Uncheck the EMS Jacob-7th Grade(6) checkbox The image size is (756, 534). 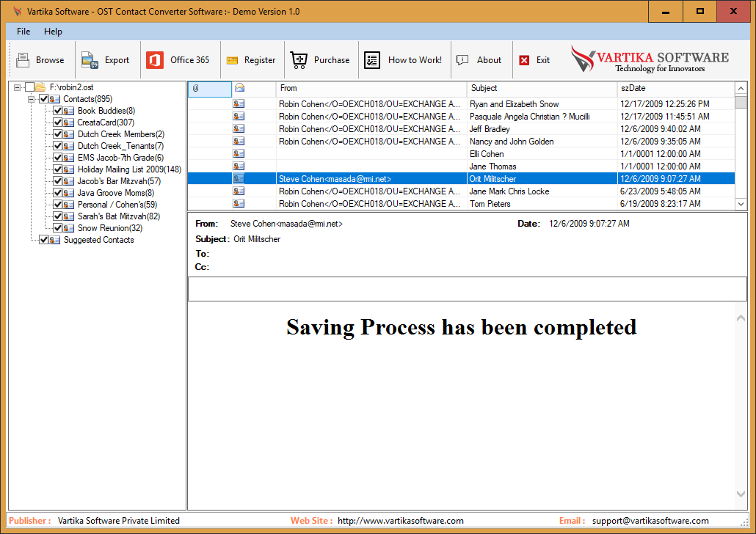57,158
